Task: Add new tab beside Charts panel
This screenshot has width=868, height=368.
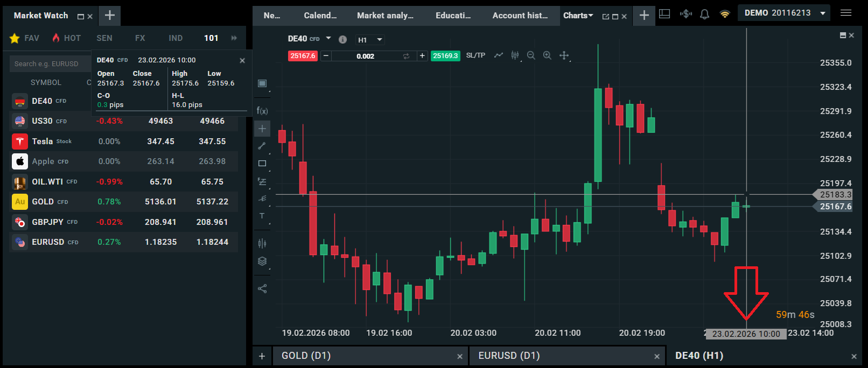Action: [x=644, y=15]
